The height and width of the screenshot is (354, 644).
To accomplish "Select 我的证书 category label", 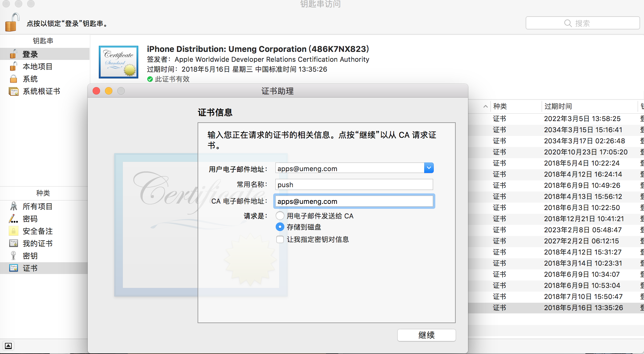I will 37,243.
